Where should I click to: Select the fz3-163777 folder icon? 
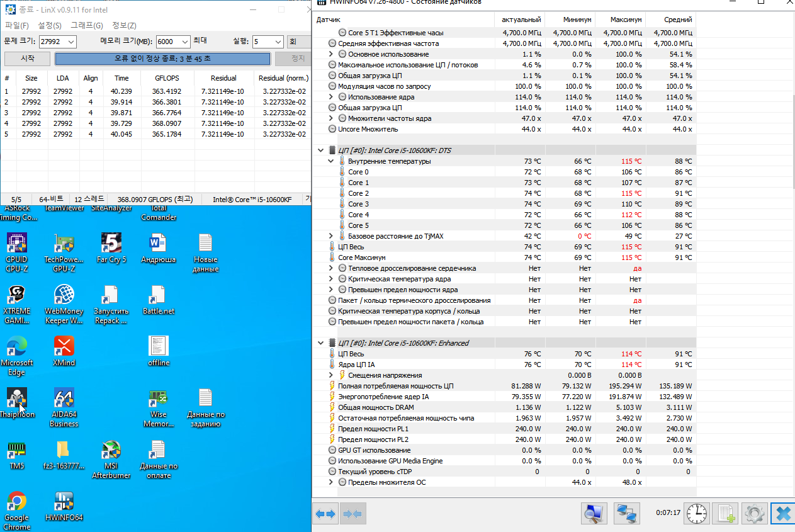[64, 455]
